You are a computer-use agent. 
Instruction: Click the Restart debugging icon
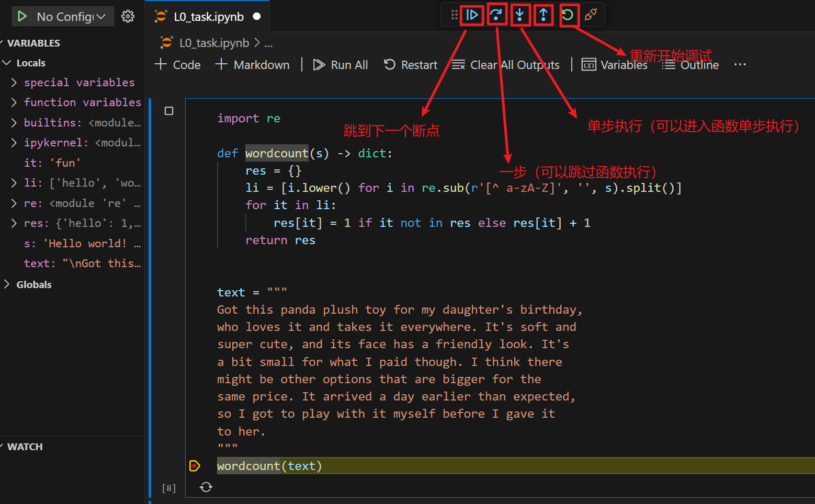point(568,15)
